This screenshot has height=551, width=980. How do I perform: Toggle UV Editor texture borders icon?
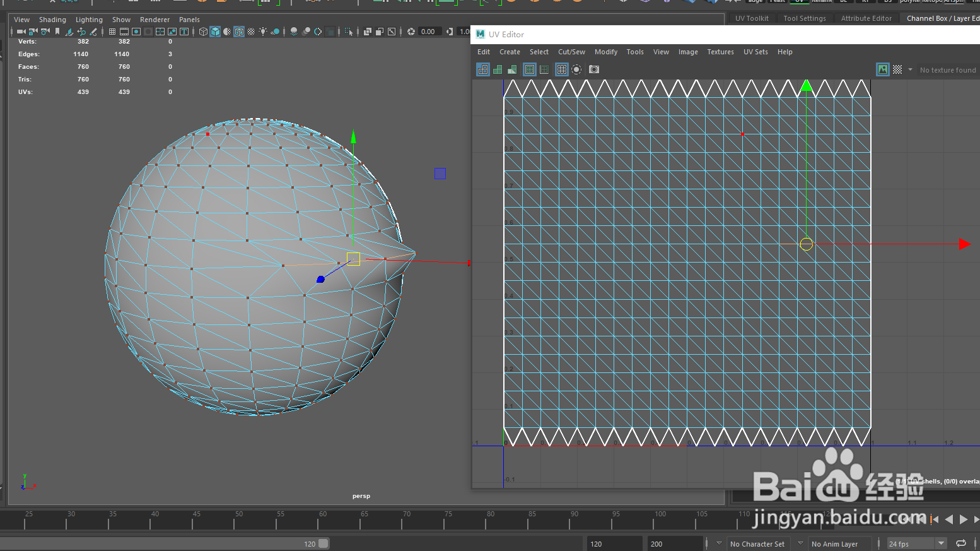point(530,69)
